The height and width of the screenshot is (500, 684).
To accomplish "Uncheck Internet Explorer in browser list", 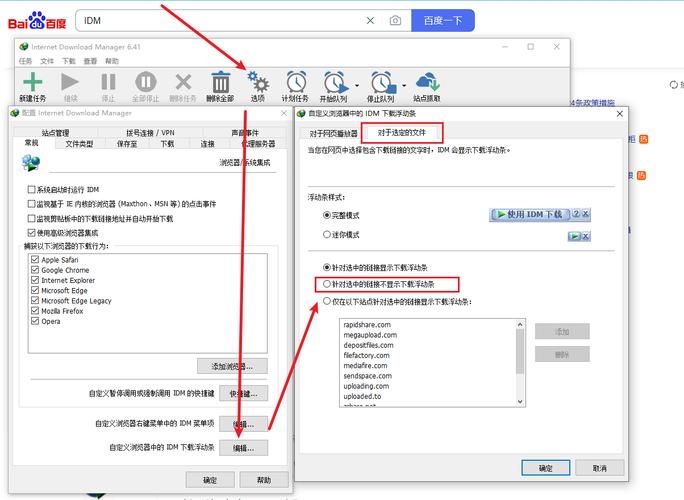I will coord(35,280).
